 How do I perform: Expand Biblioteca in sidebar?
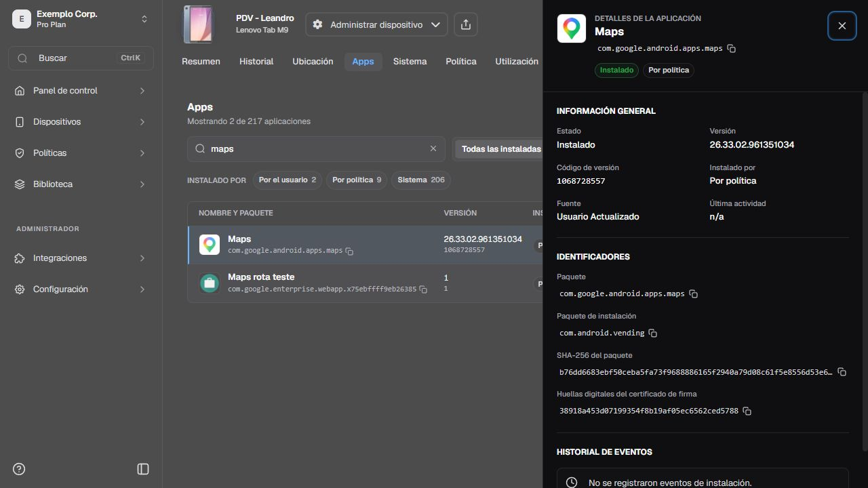[81, 184]
